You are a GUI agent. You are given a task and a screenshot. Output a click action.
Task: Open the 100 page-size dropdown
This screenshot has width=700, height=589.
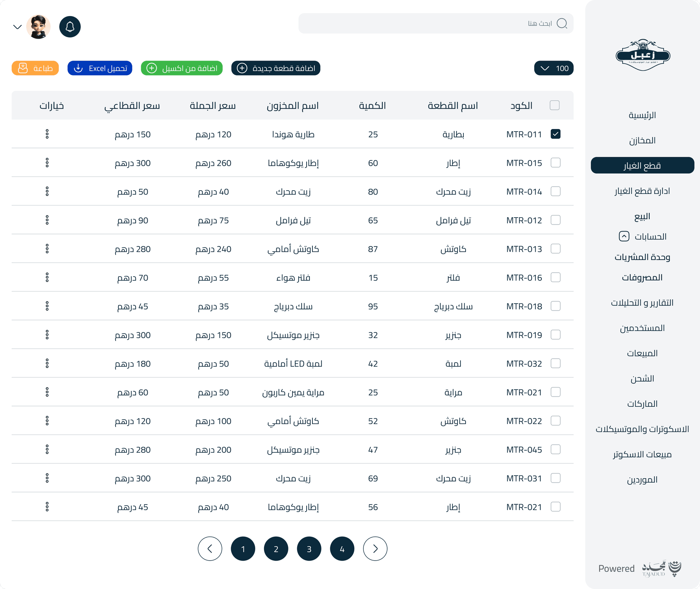point(554,68)
